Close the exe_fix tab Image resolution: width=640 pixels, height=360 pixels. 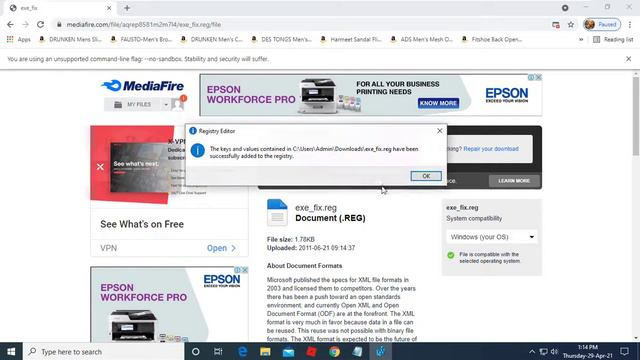[109, 8]
